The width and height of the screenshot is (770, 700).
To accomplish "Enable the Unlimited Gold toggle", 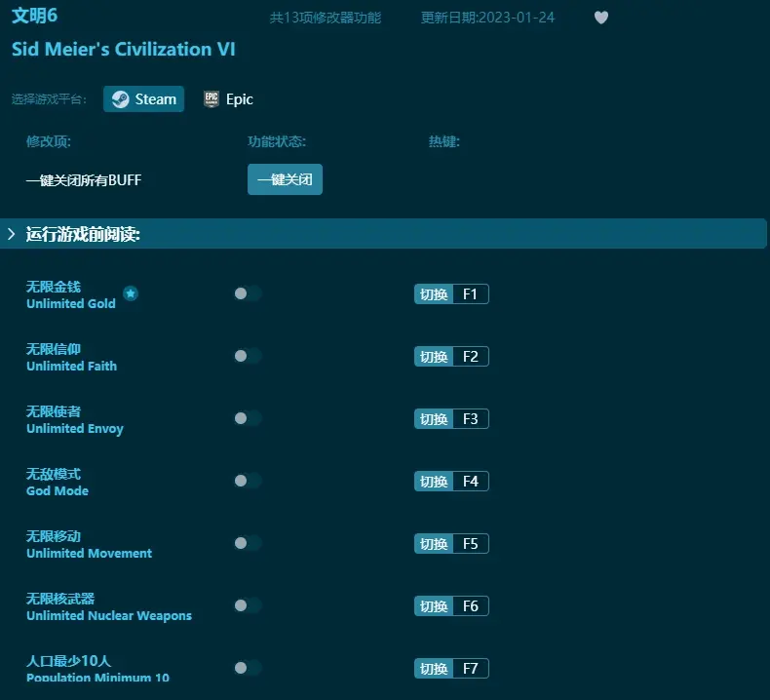I will [248, 293].
